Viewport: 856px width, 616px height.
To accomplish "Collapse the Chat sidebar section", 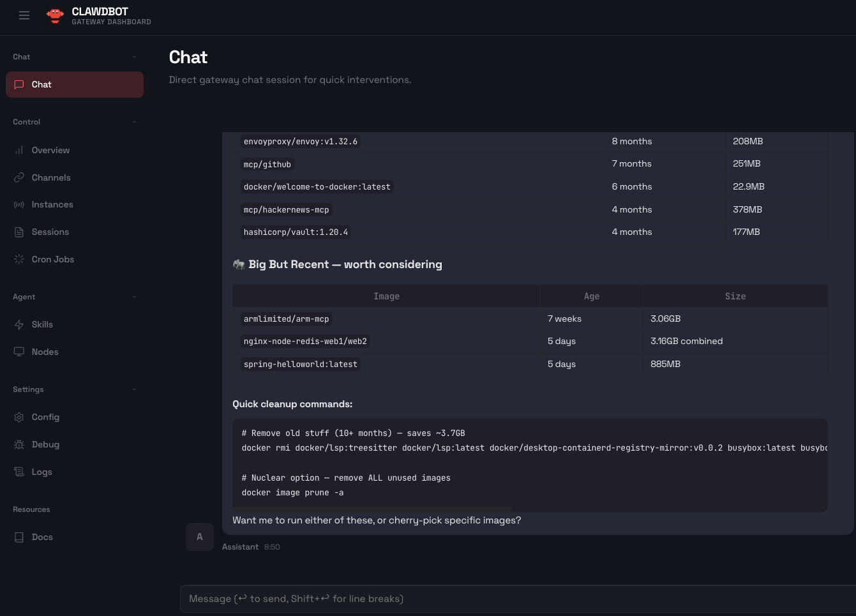I will (x=134, y=57).
